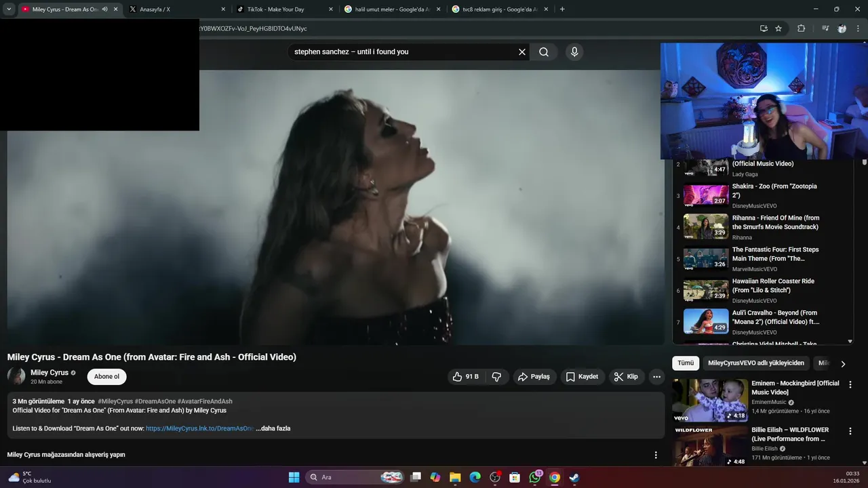Open media controls music icon
The image size is (868, 488).
825,28
